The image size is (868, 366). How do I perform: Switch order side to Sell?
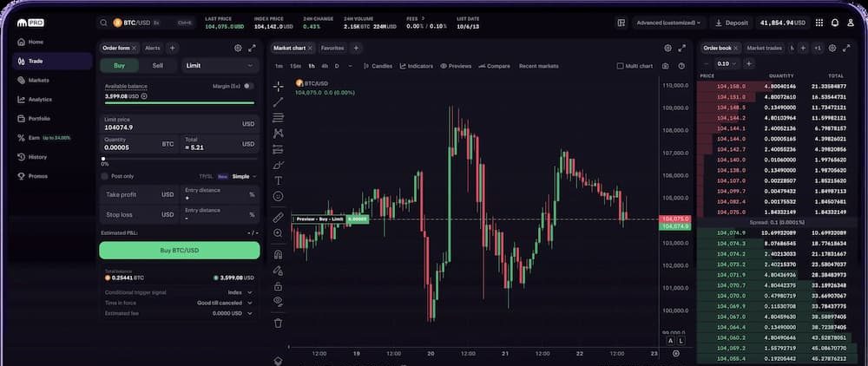pyautogui.click(x=158, y=65)
